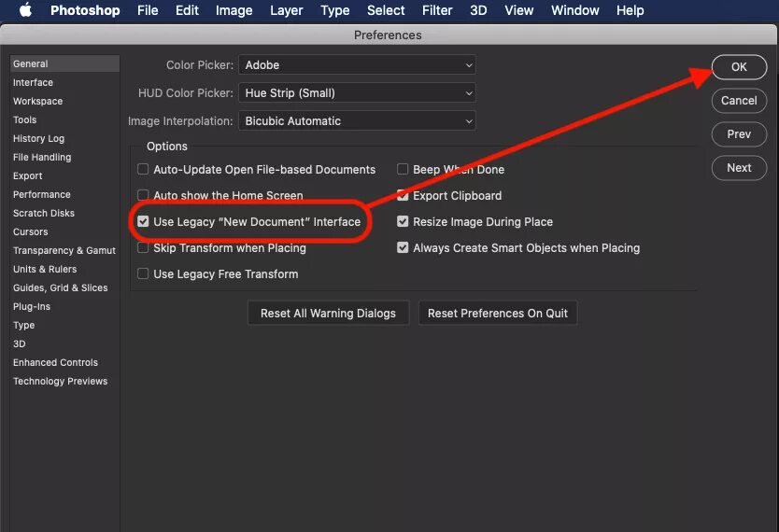Uncheck Export Clipboard option
Screen dimensions: 779x532
tap(403, 195)
